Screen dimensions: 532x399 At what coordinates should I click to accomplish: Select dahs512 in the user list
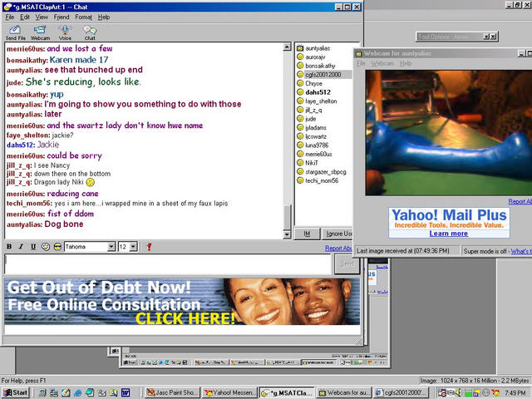[318, 92]
